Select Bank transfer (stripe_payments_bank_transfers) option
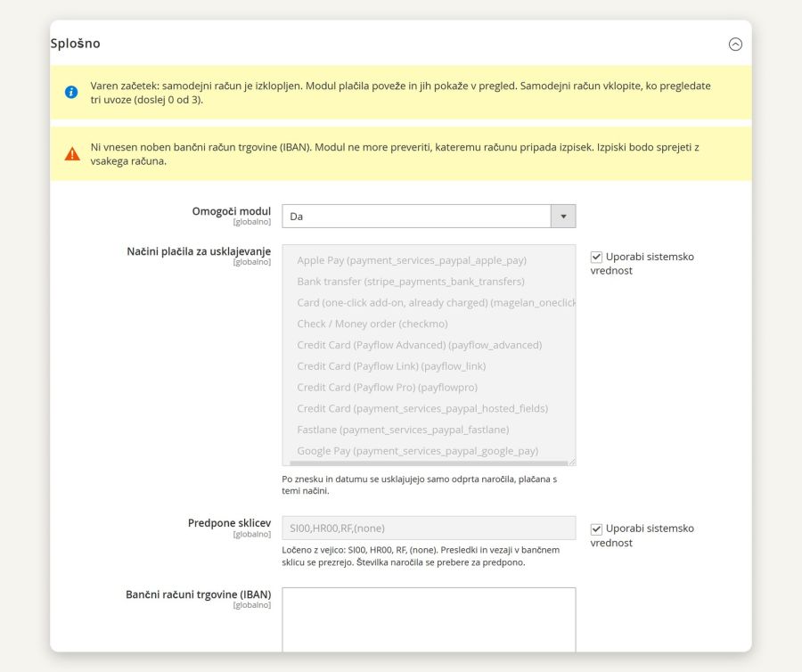Image resolution: width=802 pixels, height=672 pixels. point(429,282)
